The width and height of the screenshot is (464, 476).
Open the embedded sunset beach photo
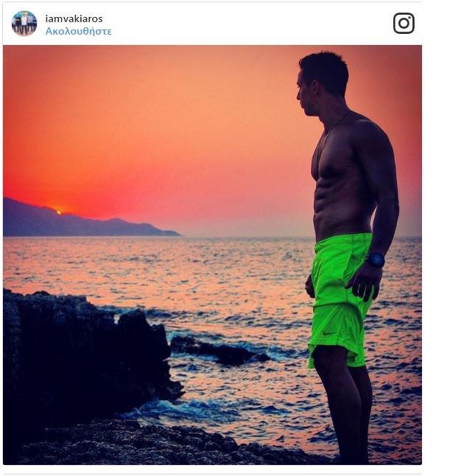pyautogui.click(x=212, y=255)
